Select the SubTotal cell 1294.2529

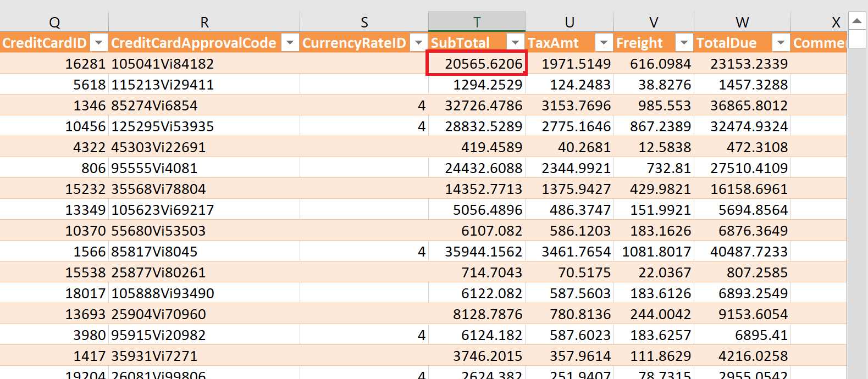point(477,84)
